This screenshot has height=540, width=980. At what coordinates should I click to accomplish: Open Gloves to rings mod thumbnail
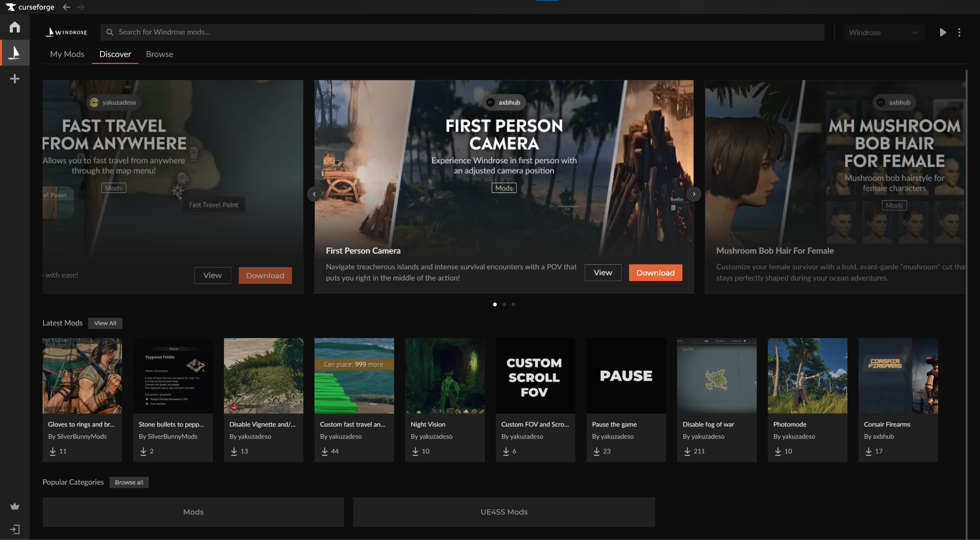click(82, 376)
